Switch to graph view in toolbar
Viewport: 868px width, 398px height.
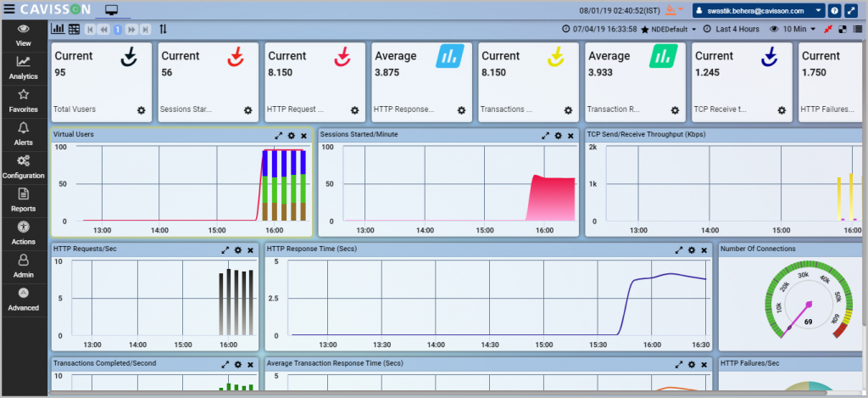tap(58, 29)
